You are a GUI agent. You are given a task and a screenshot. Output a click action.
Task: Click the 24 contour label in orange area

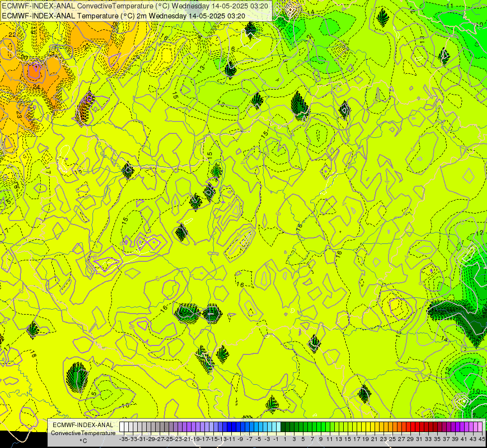pos(36,87)
